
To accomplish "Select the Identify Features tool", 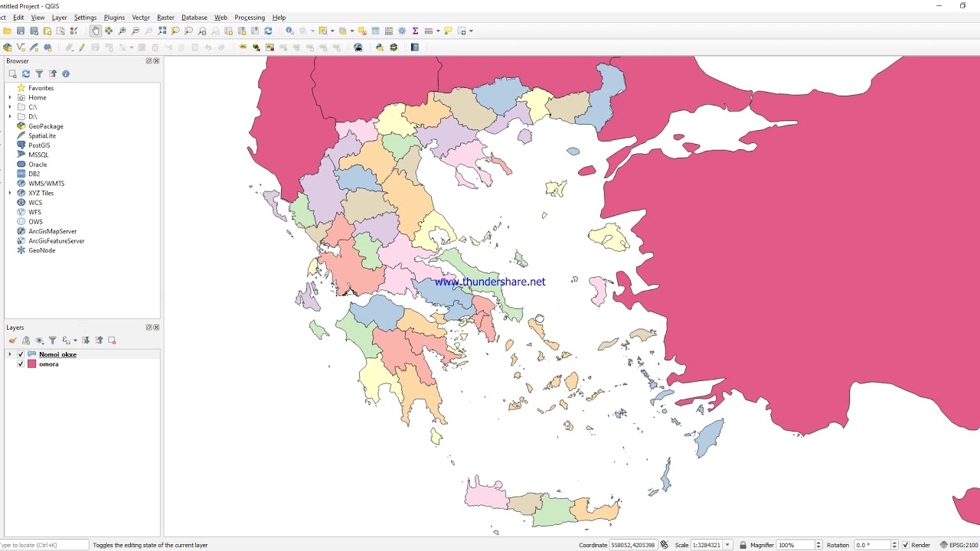I will tap(289, 31).
